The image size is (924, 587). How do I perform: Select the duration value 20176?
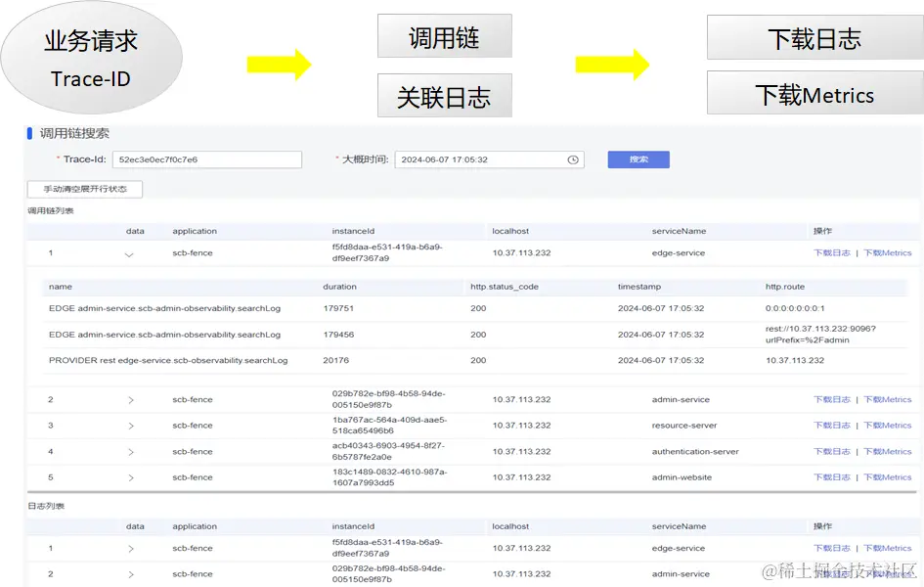coord(336,360)
